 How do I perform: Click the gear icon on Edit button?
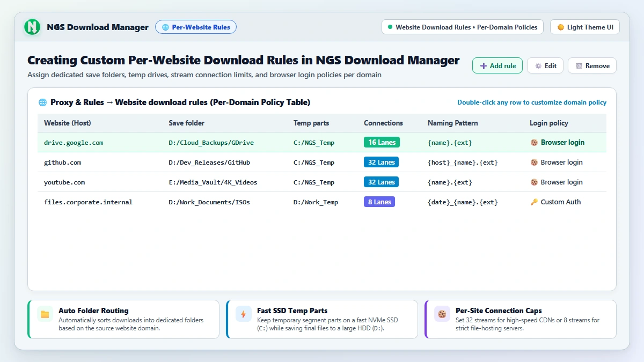[x=538, y=66]
